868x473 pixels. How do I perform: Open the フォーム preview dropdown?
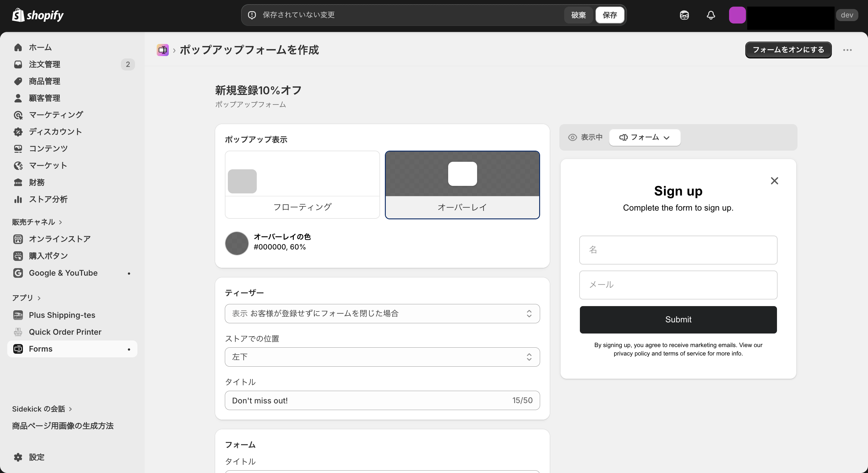[644, 137]
